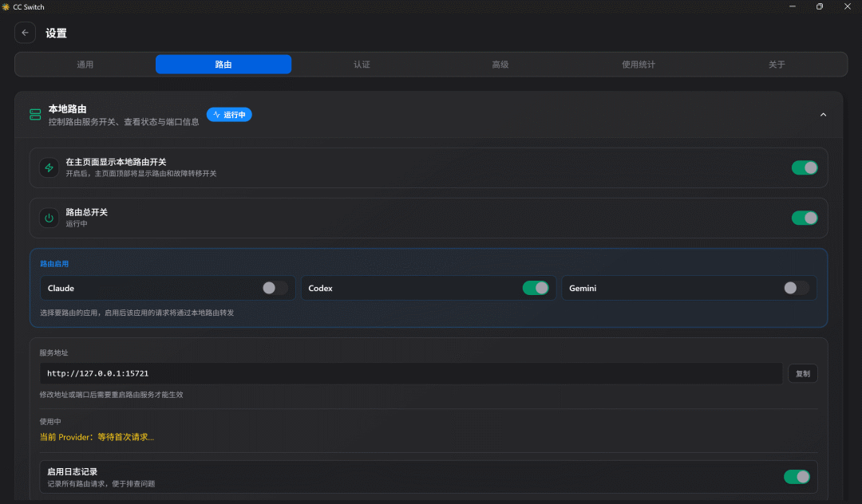Open the 高级 settings tab

click(500, 65)
